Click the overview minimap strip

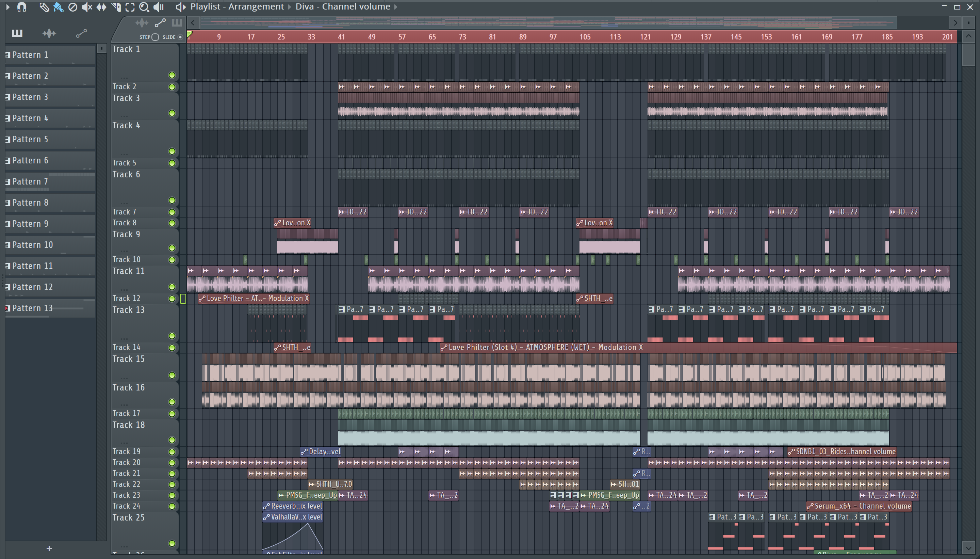click(549, 23)
